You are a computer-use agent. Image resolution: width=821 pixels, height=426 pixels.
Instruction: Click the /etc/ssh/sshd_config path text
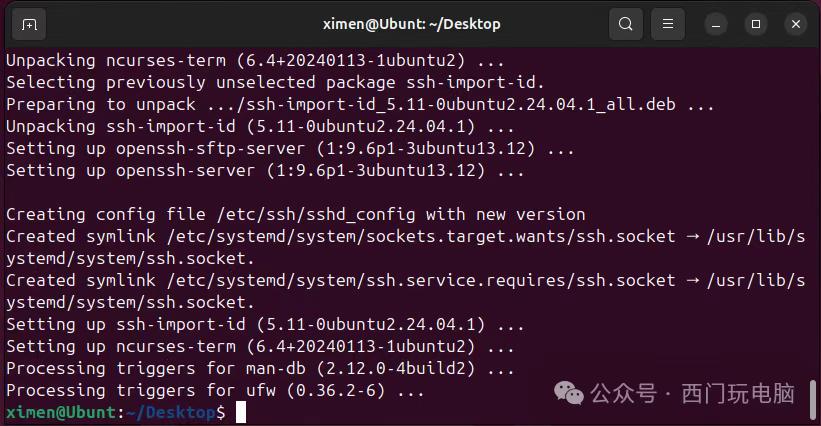[316, 215]
